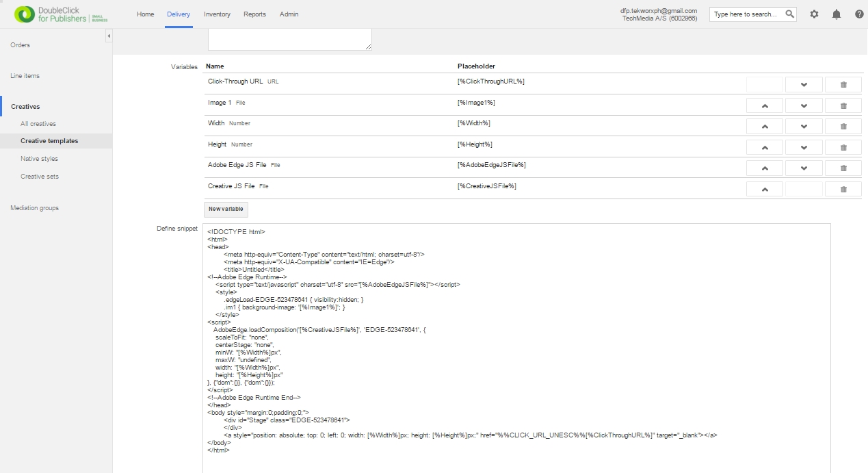The width and height of the screenshot is (868, 473).
Task: Move the Adobe Edge JS File variable down
Action: [804, 168]
